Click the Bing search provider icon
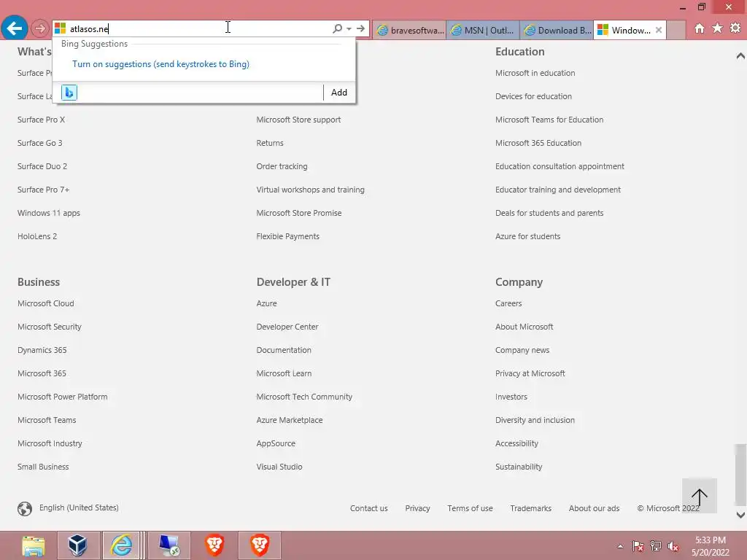 pyautogui.click(x=69, y=93)
